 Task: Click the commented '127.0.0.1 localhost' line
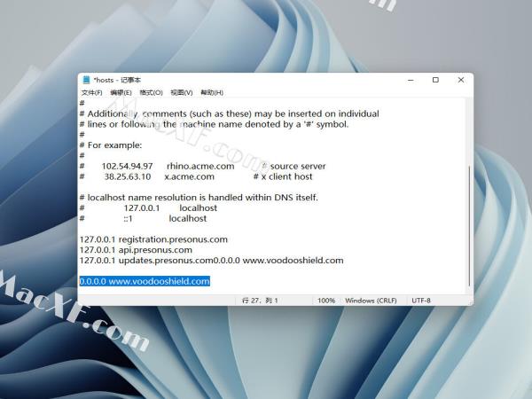tap(148, 208)
